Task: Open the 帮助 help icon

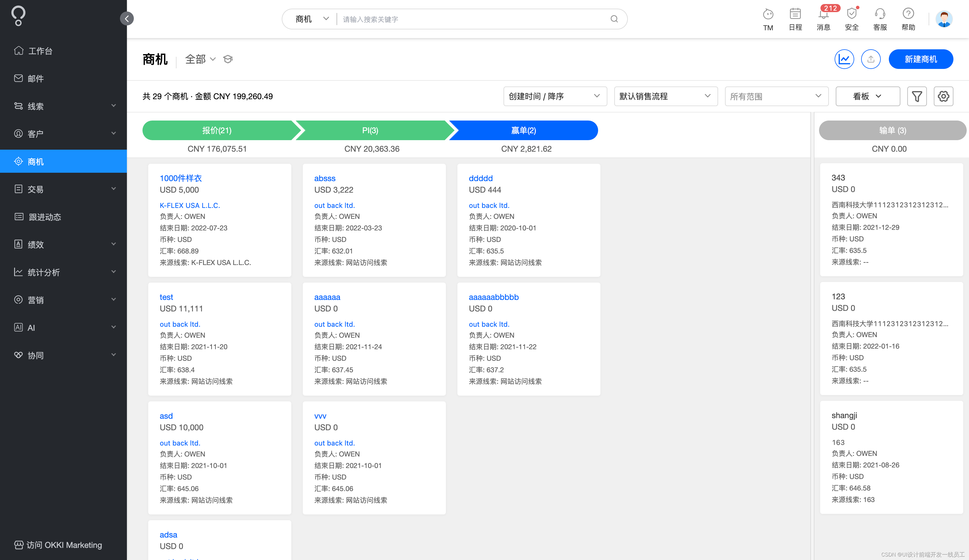Action: coord(908,19)
